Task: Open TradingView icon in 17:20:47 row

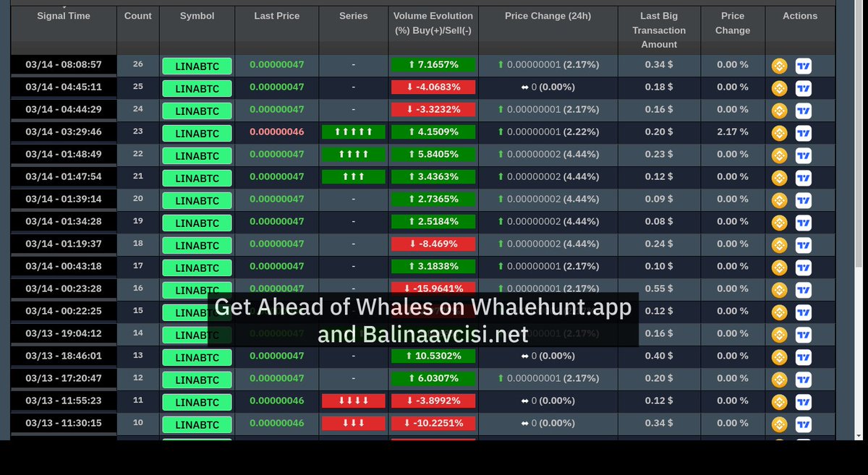Action: pyautogui.click(x=803, y=380)
